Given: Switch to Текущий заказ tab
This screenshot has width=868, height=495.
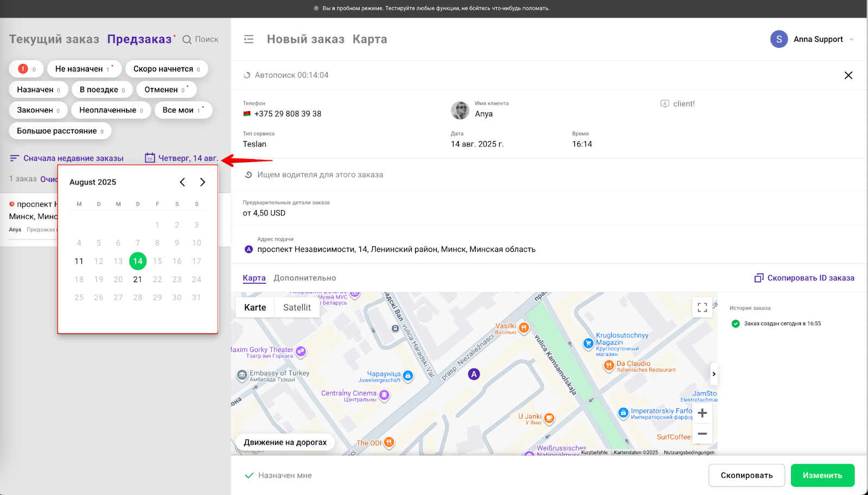Looking at the screenshot, I should tap(54, 39).
